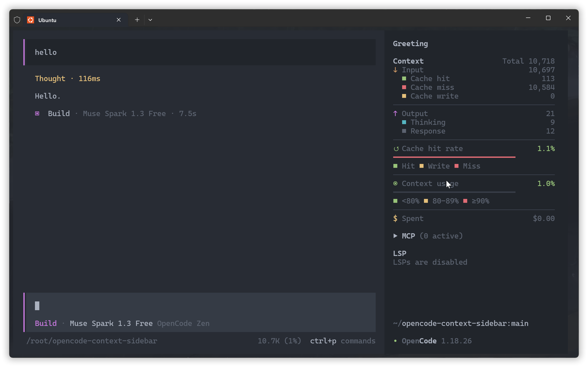This screenshot has height=367, width=588.
Task: Click the green dot beside OpenCode version
Action: click(396, 341)
